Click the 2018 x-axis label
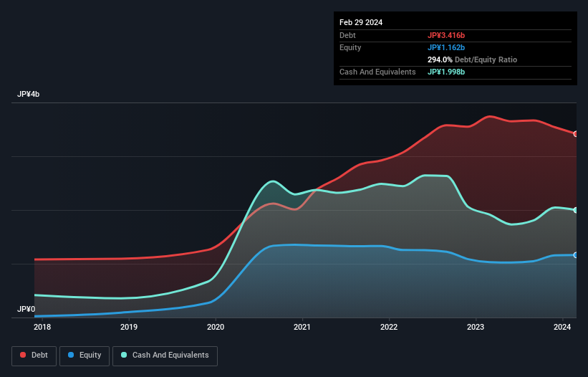The height and width of the screenshot is (377, 588). [x=42, y=327]
